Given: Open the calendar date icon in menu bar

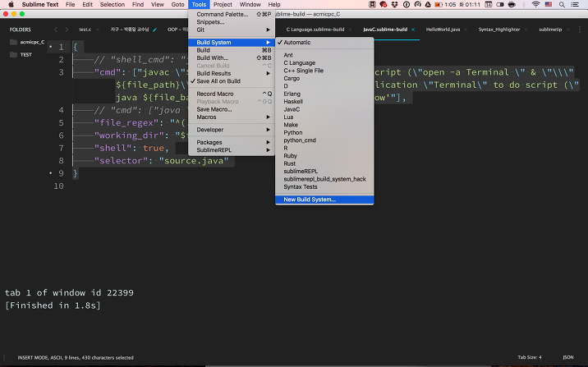Looking at the screenshot, I should 489,4.
